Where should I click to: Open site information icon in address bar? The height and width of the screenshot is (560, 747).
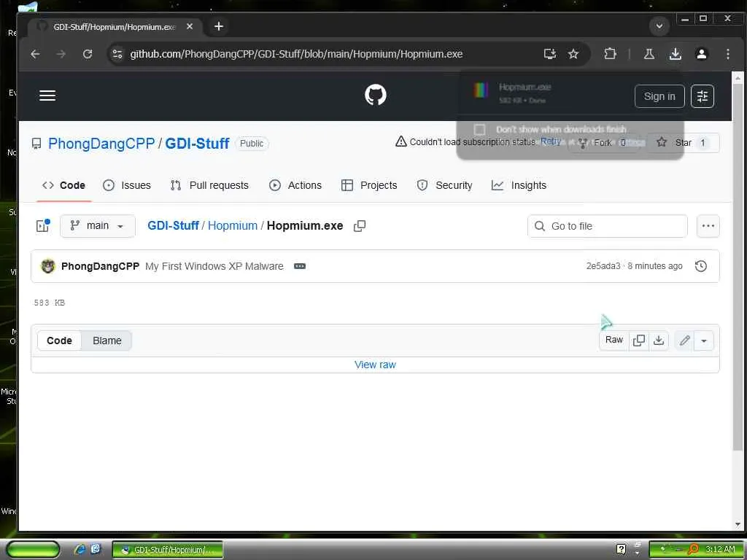tap(117, 54)
